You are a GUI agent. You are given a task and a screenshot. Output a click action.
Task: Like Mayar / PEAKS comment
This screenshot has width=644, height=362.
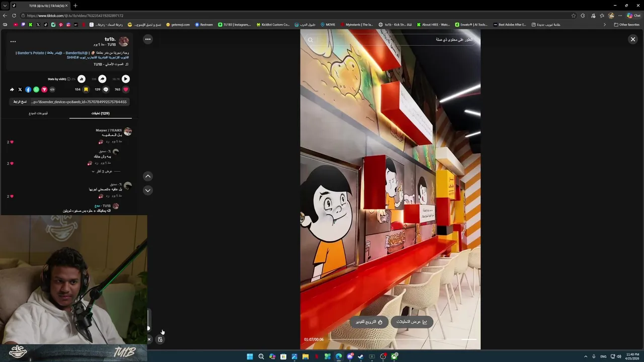[12, 142]
